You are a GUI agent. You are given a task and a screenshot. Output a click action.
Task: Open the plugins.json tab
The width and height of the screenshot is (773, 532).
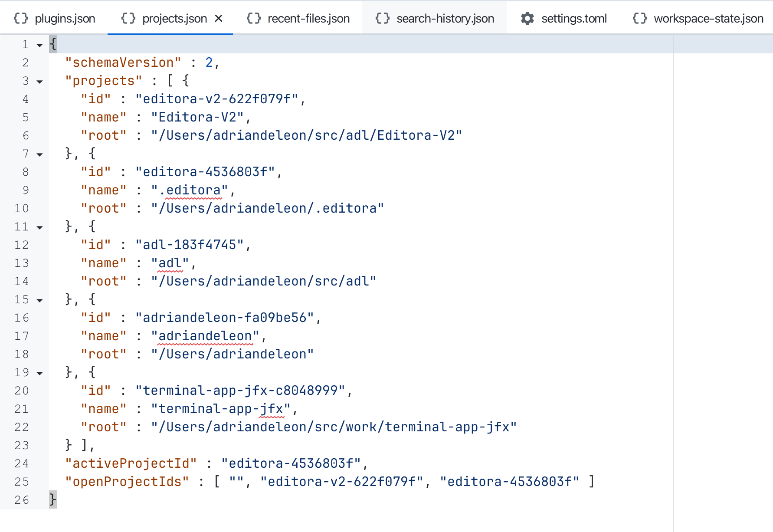tap(54, 18)
